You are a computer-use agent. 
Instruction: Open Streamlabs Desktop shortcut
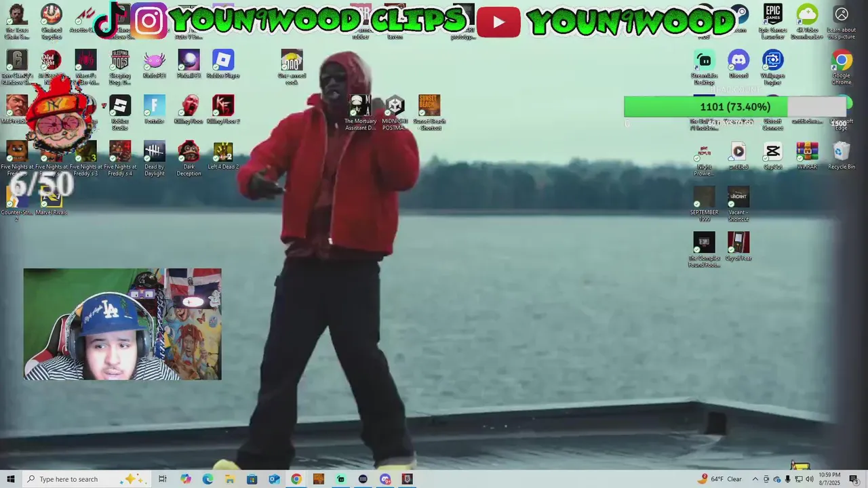coord(704,67)
